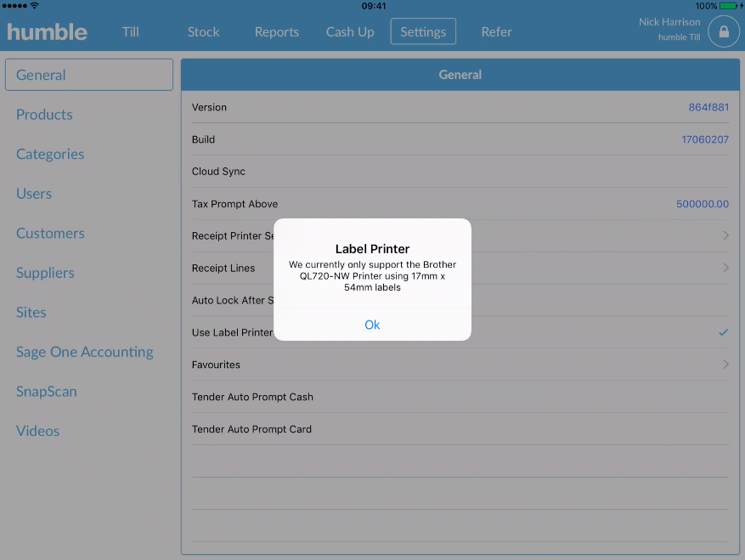Click the humble Till label under user name
This screenshot has height=560, width=745.
(679, 37)
